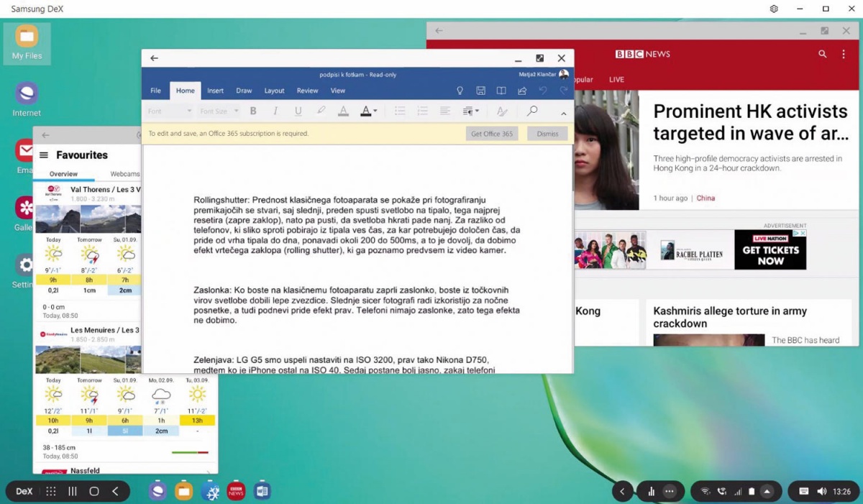Select Overview tab in weather app
The image size is (863, 504).
coord(63,174)
